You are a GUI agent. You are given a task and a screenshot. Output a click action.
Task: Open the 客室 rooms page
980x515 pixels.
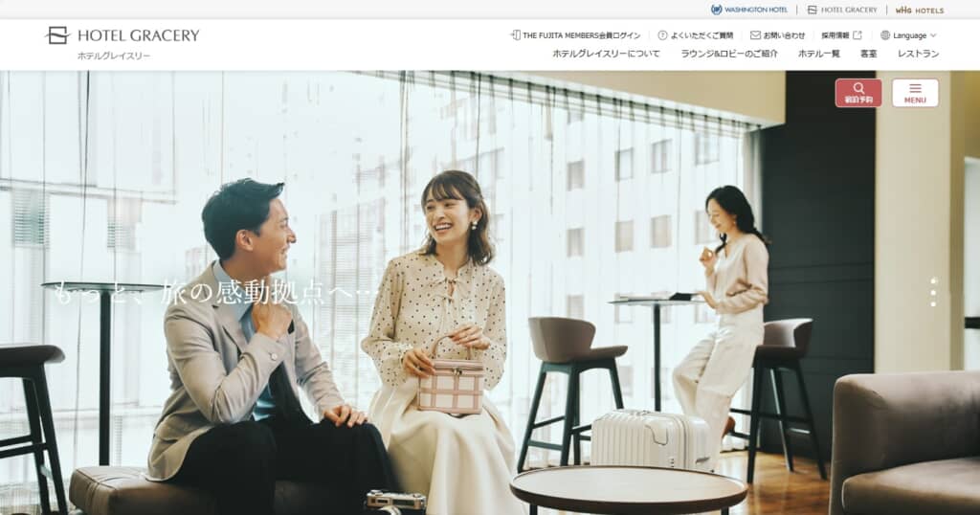(868, 54)
